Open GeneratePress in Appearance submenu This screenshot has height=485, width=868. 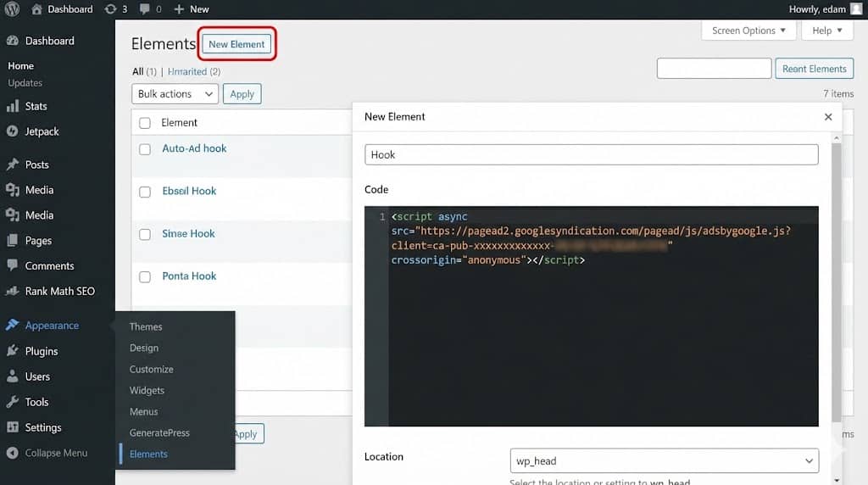click(x=159, y=432)
